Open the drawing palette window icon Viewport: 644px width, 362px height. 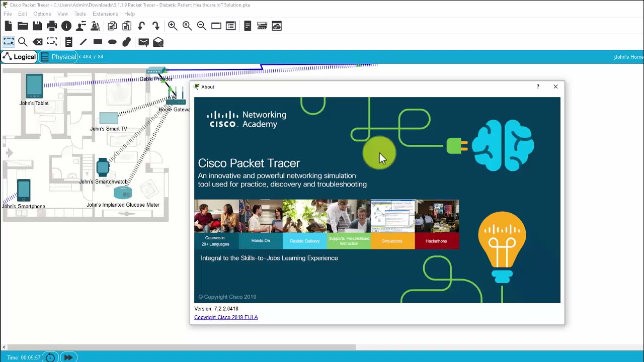pos(216,26)
